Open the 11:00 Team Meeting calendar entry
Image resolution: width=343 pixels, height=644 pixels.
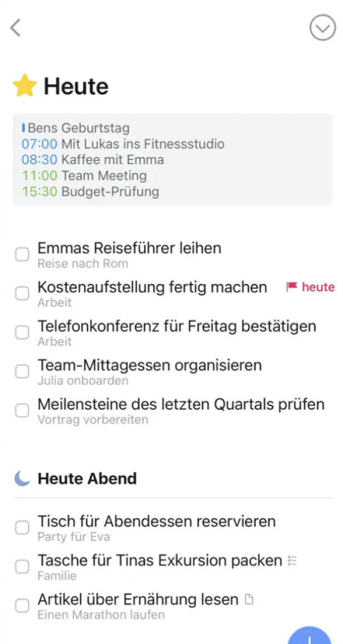click(84, 175)
